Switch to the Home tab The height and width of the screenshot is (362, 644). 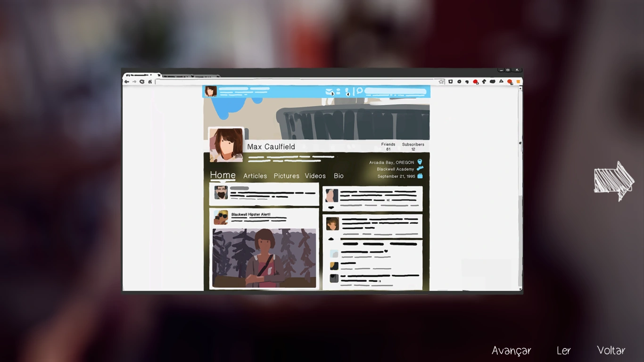click(x=223, y=175)
